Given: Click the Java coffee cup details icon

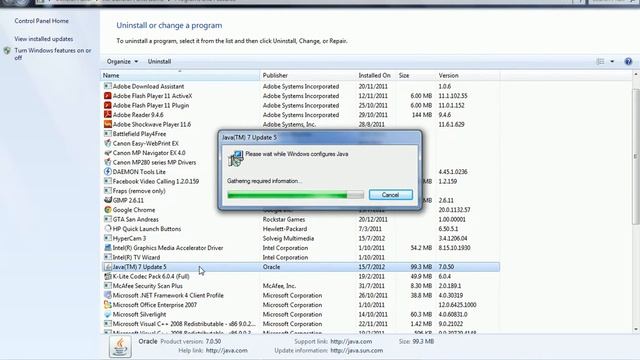Looking at the screenshot, I should point(120,347).
